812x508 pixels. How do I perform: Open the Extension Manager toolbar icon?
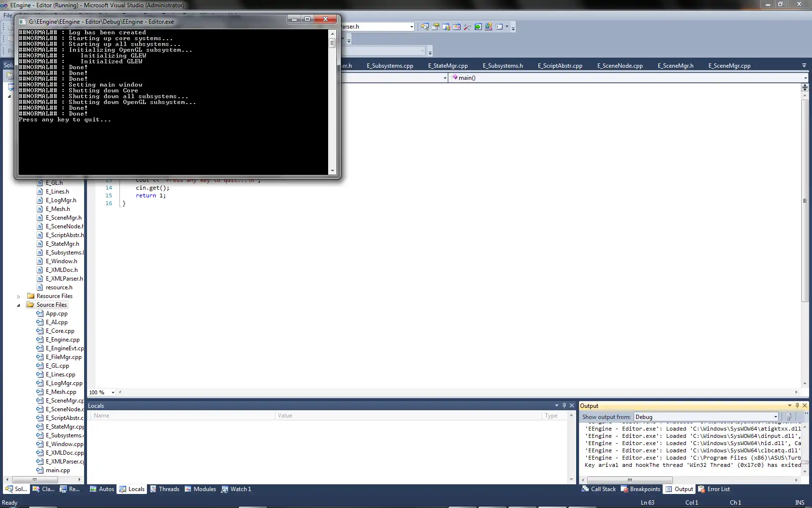(489, 27)
